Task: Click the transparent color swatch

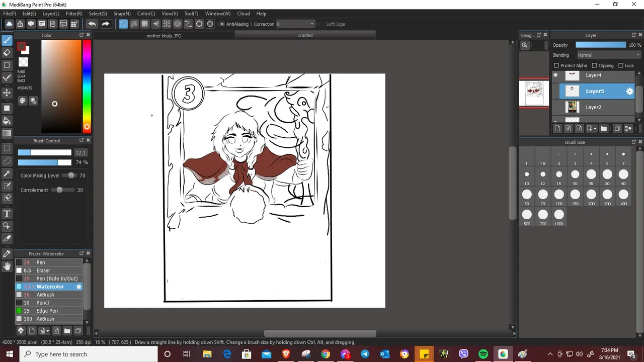Action: (23, 62)
